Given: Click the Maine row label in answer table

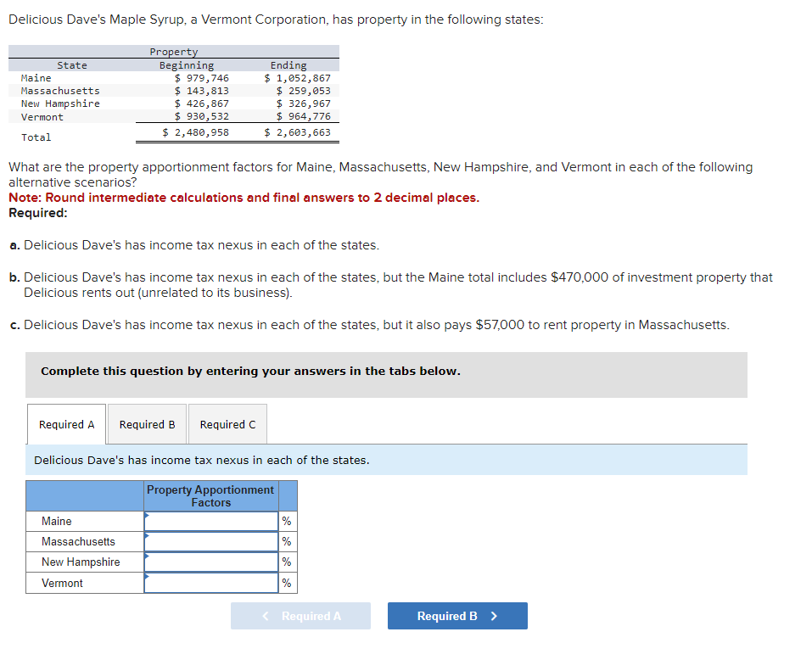Looking at the screenshot, I should (57, 522).
